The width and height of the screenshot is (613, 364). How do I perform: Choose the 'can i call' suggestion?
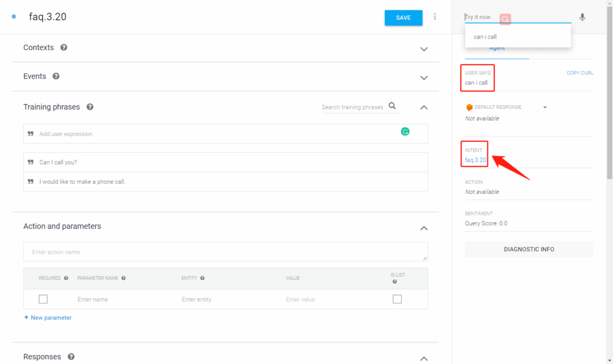tap(485, 37)
